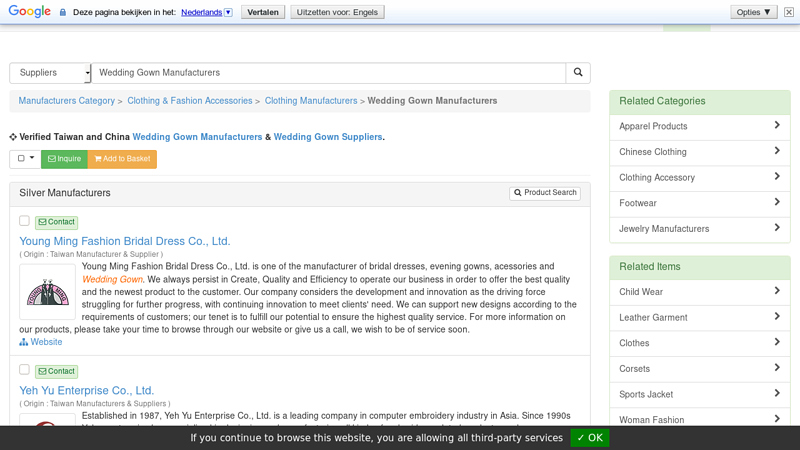Tick the Yeh Yu Enterprise checkbox
Screen dimensions: 800x450
[x=24, y=369]
